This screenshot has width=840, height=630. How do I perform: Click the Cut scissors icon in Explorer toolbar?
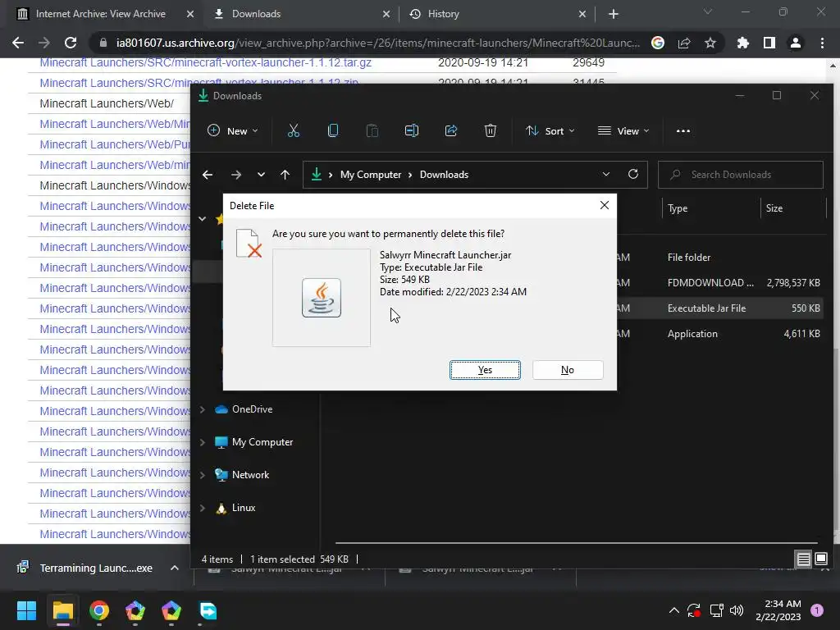(x=294, y=130)
